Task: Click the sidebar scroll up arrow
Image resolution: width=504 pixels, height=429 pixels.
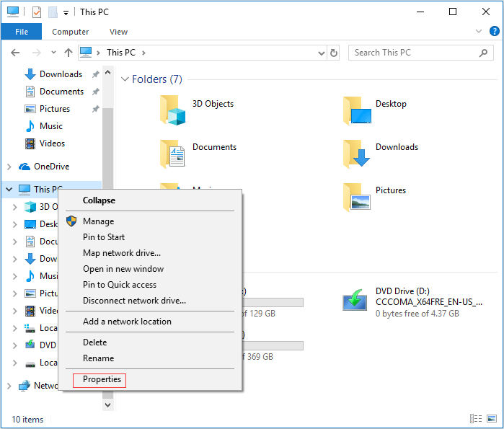Action: click(x=108, y=72)
